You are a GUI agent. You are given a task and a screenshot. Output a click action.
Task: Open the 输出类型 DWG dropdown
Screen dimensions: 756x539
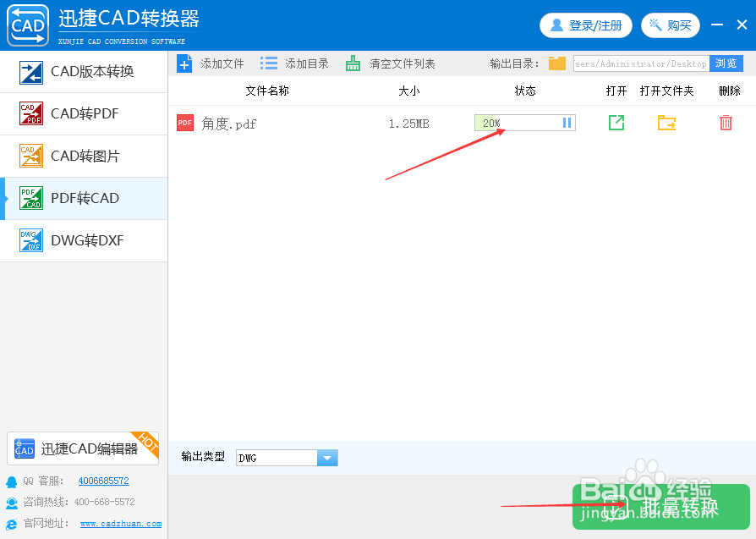coord(327,457)
